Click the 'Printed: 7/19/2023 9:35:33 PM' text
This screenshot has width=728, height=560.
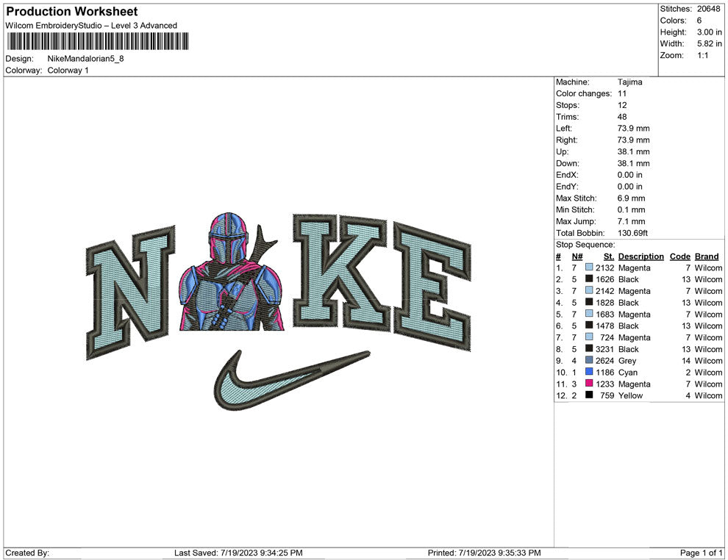pyautogui.click(x=485, y=553)
